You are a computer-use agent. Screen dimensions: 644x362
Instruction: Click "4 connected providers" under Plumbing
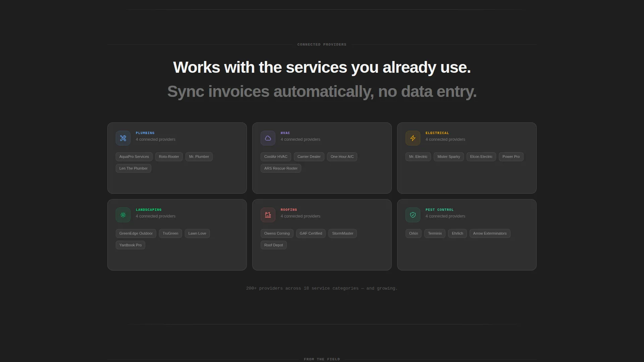[156, 139]
